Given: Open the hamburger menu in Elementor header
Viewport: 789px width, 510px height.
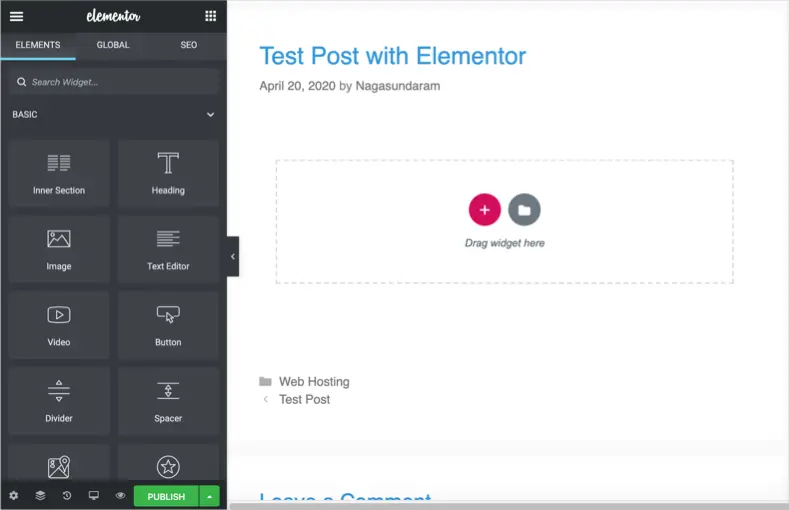Looking at the screenshot, I should coord(16,16).
